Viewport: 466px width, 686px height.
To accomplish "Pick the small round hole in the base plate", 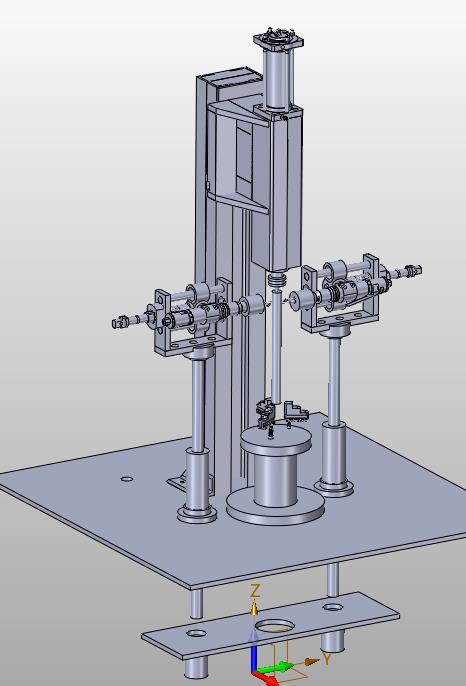I will pyautogui.click(x=127, y=479).
